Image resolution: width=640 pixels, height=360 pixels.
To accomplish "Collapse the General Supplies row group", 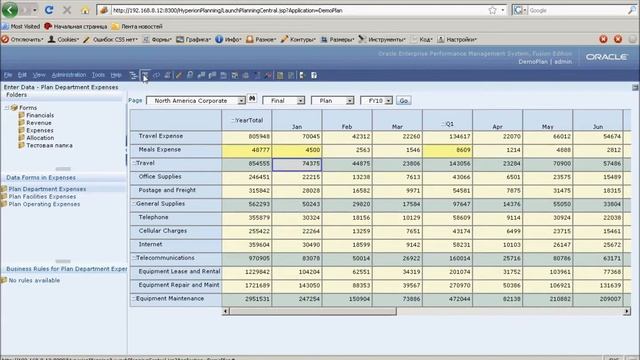I will (133, 203).
